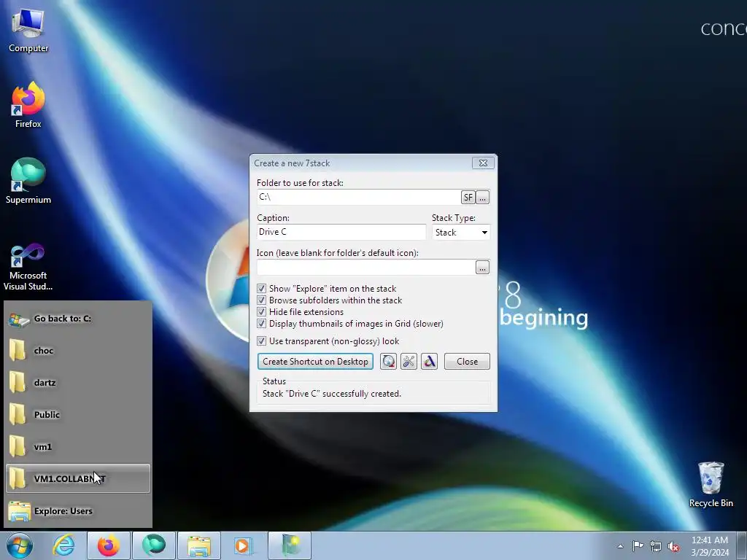Click the tools (wrench and screwdriver) icon button
747x560 pixels.
(x=409, y=362)
